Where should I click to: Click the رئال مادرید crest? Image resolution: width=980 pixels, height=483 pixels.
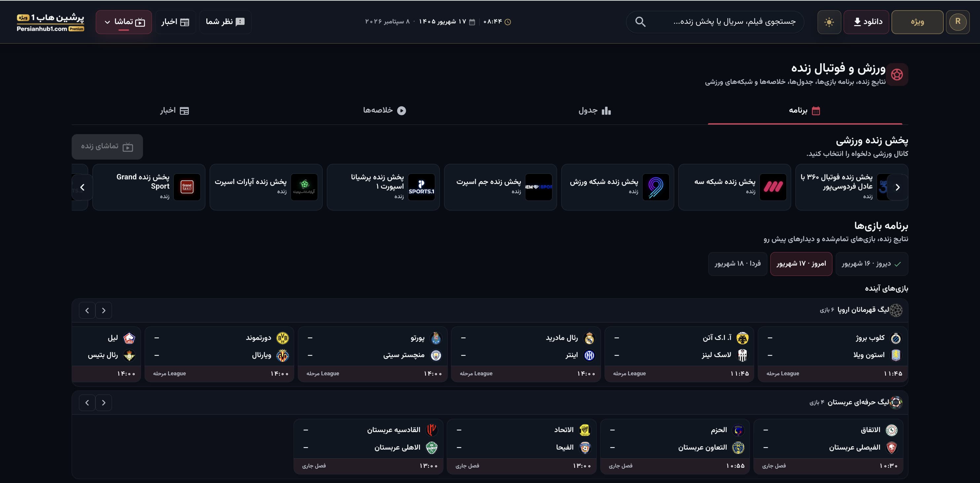click(589, 338)
